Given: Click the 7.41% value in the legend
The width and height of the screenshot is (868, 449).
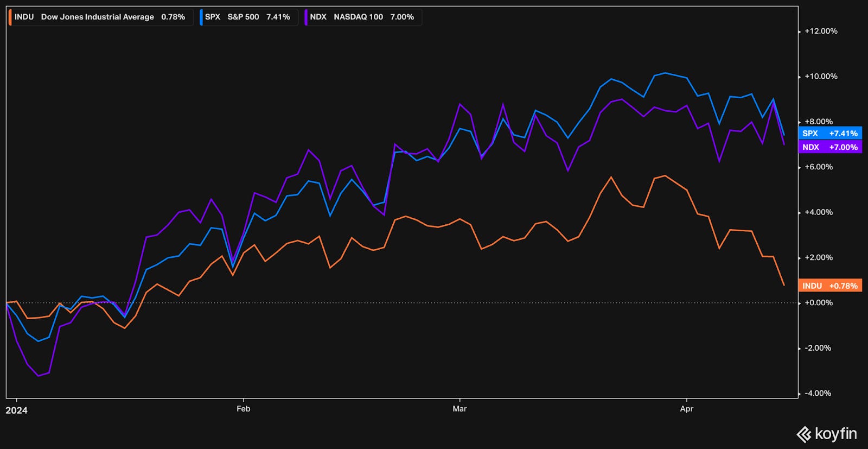Looking at the screenshot, I should [x=278, y=17].
